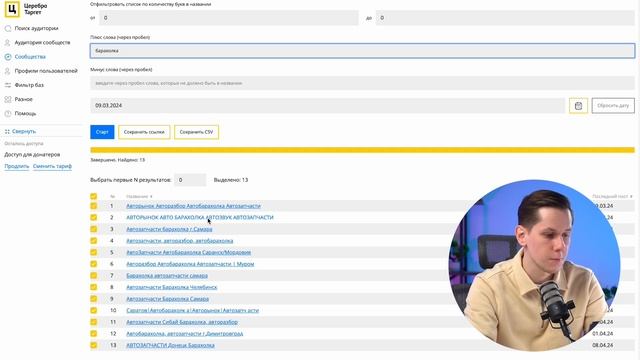The width and height of the screenshot is (640, 360).
Task: Open Автозапчасти Сибай Барахолка, авторазбор link
Action: (x=182, y=322)
